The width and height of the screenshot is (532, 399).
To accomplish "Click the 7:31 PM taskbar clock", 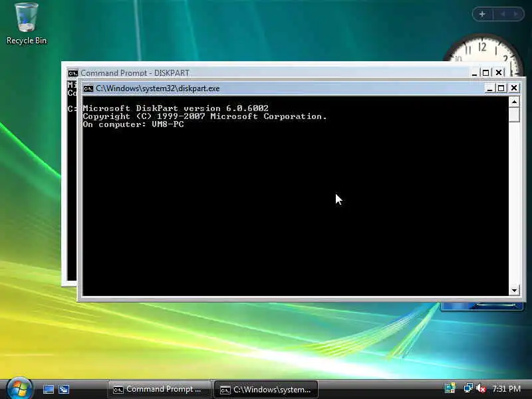I will (506, 388).
